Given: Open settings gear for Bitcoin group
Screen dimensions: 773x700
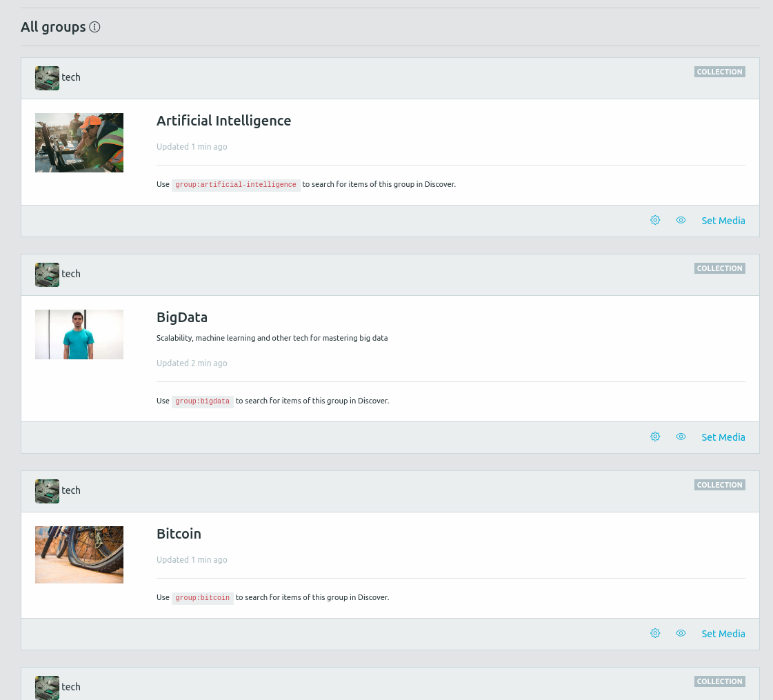Looking at the screenshot, I should click(x=655, y=633).
